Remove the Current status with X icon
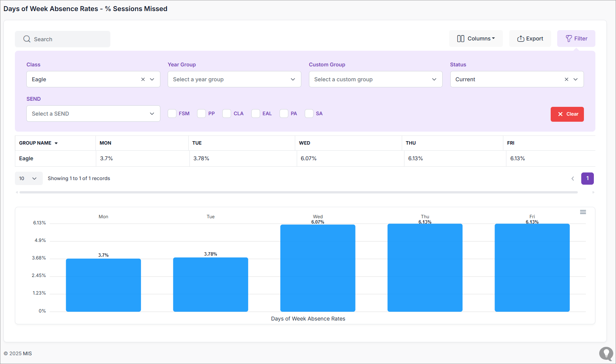This screenshot has width=616, height=364. point(566,79)
